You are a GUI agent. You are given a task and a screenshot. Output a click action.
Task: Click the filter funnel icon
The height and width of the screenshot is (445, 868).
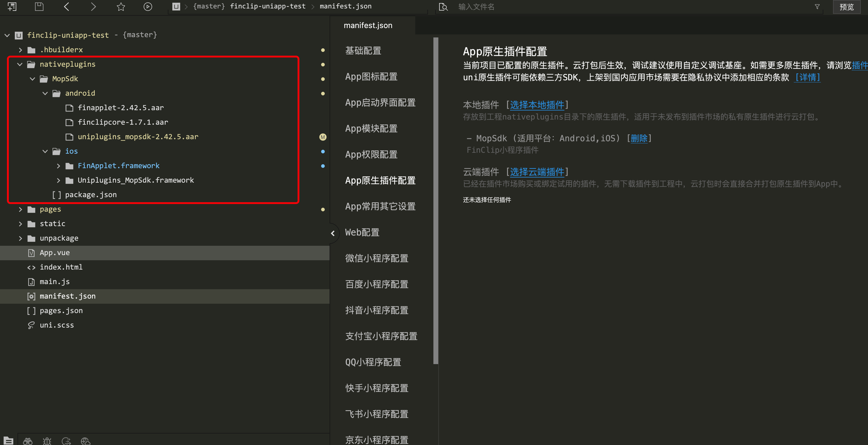click(817, 7)
